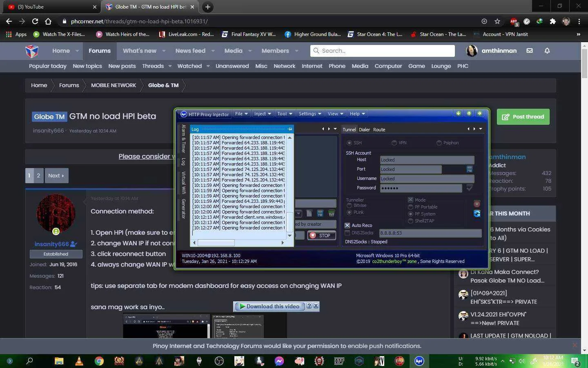
Task: Open the AdBlock extension icon
Action: coord(514,21)
